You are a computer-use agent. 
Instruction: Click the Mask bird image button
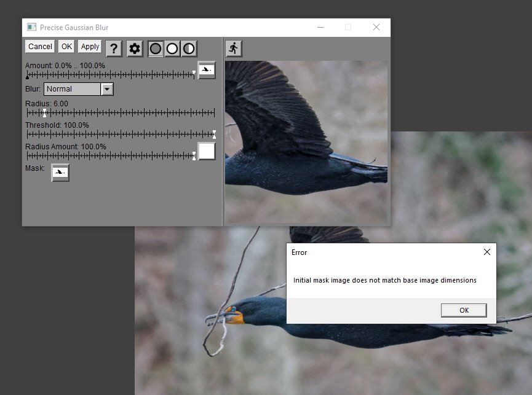(60, 173)
